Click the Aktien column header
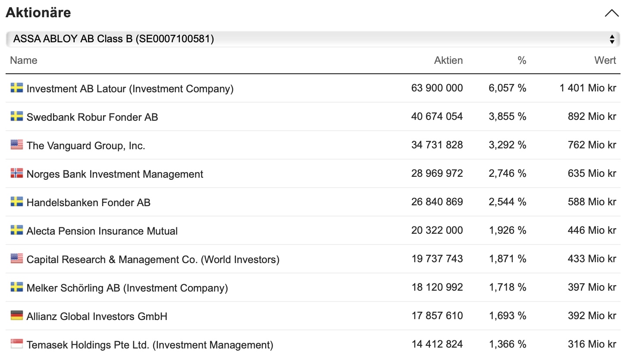This screenshot has height=364, width=627. pyautogui.click(x=448, y=60)
